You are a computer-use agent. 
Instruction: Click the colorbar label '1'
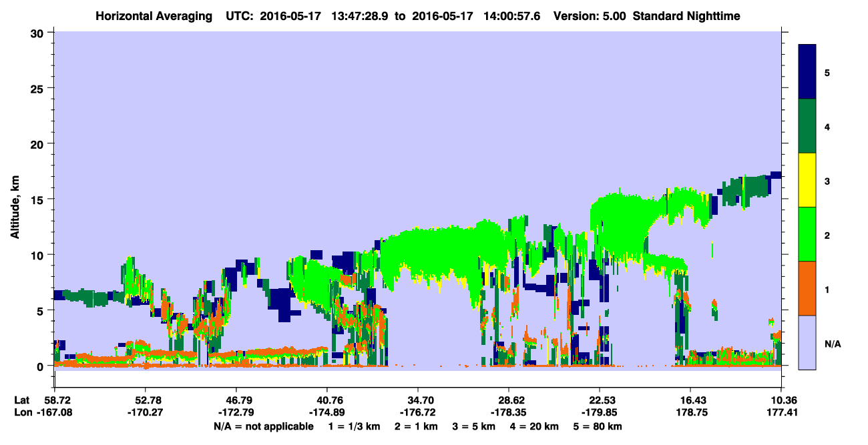827,290
